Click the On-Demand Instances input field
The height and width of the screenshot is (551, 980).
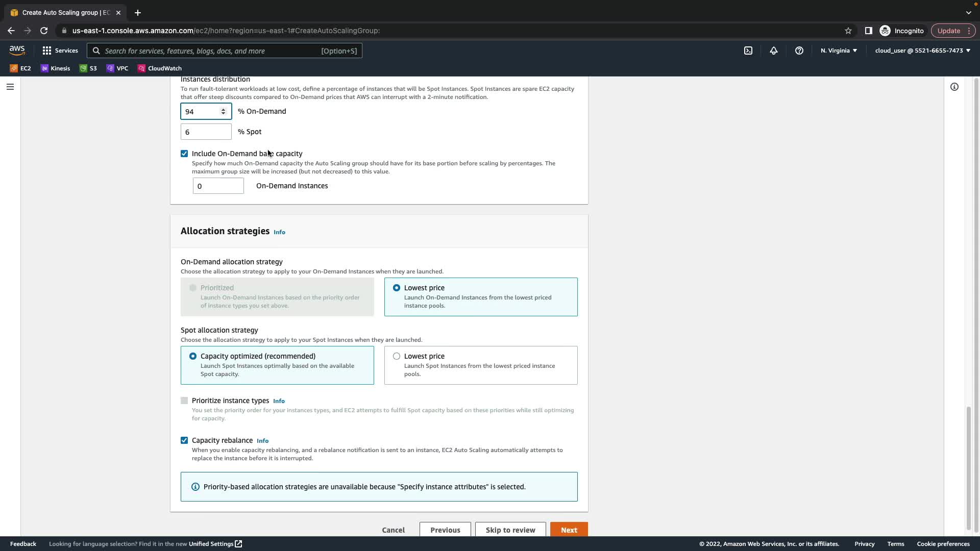tap(218, 186)
